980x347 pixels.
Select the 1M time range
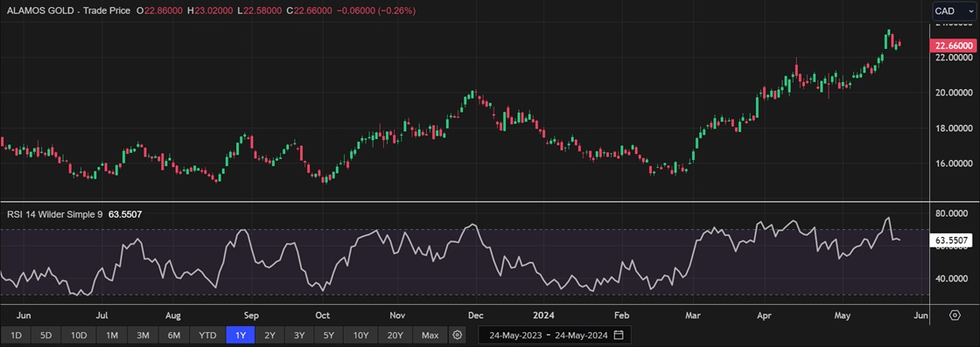tap(112, 335)
